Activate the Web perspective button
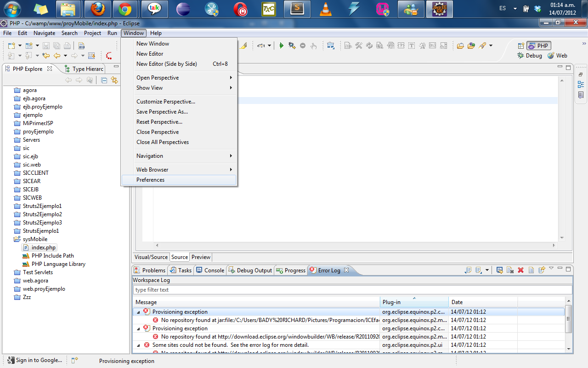Screen dimensions: 588x368 click(x=557, y=55)
